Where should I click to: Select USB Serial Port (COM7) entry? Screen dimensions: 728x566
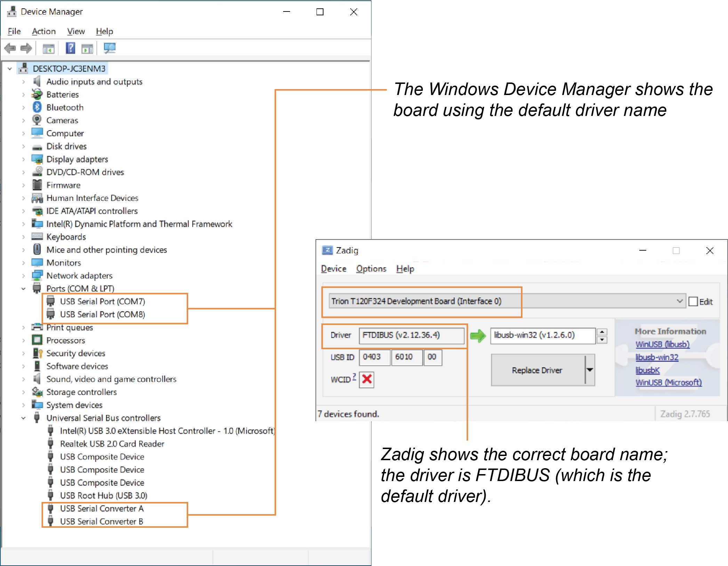[x=102, y=301]
